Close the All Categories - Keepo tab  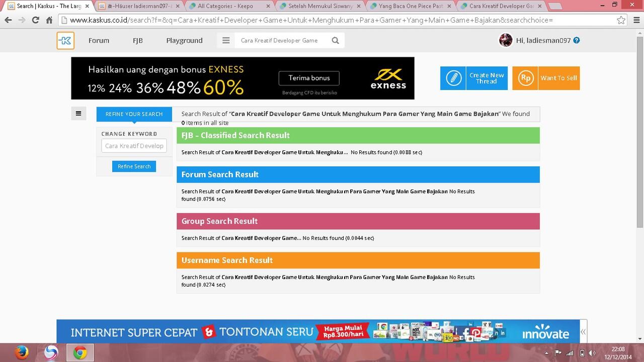268,6
